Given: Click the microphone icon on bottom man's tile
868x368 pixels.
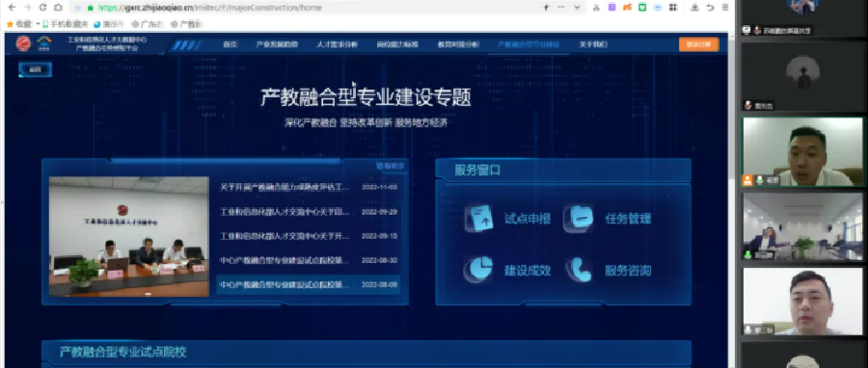Looking at the screenshot, I should (748, 329).
